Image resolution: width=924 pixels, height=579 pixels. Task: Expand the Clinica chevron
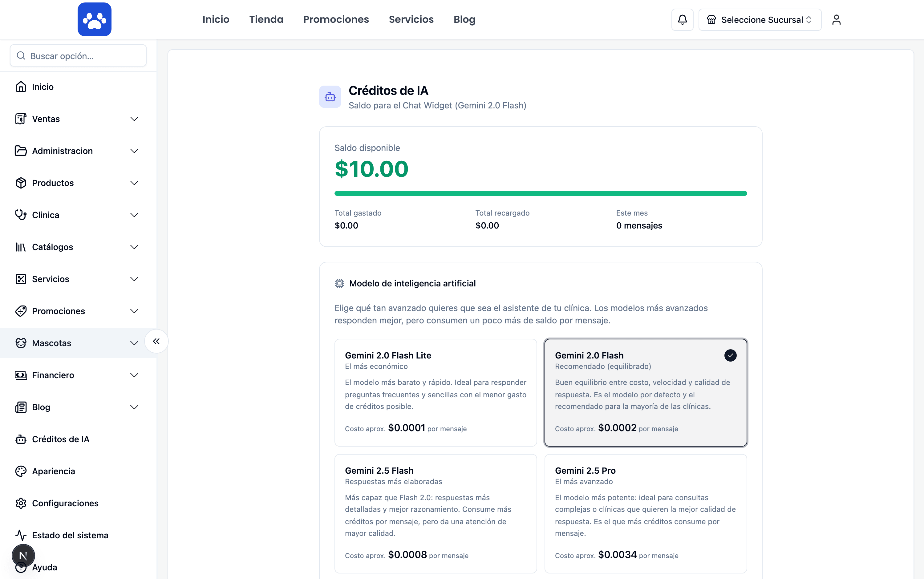coord(134,215)
